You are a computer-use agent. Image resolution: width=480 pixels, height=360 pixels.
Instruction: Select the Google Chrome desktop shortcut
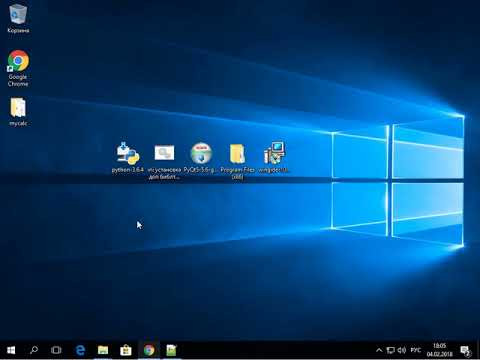pos(18,68)
